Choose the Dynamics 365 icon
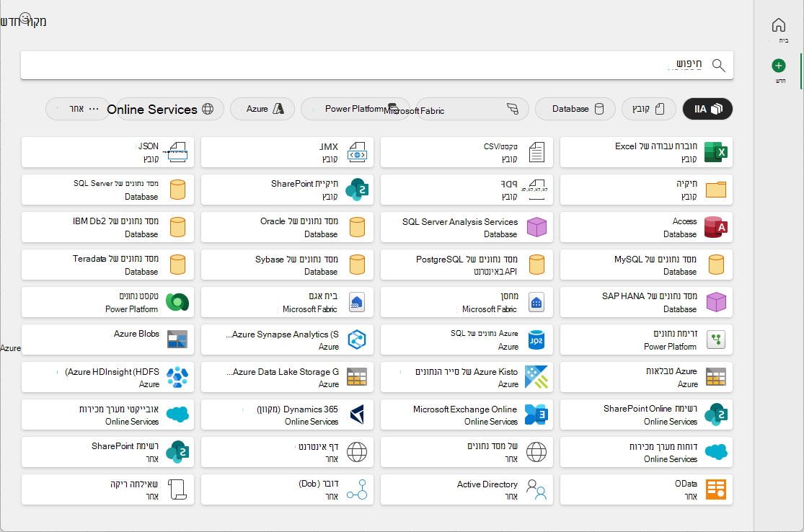This screenshot has height=532, width=804. [x=357, y=414]
